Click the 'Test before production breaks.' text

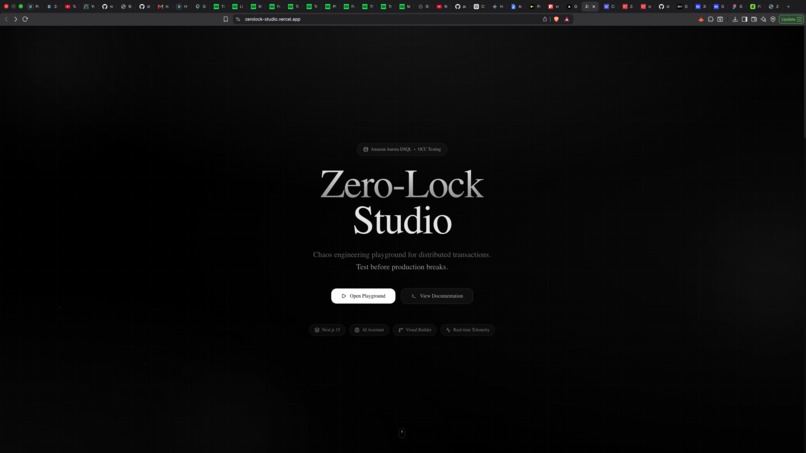[x=402, y=267]
